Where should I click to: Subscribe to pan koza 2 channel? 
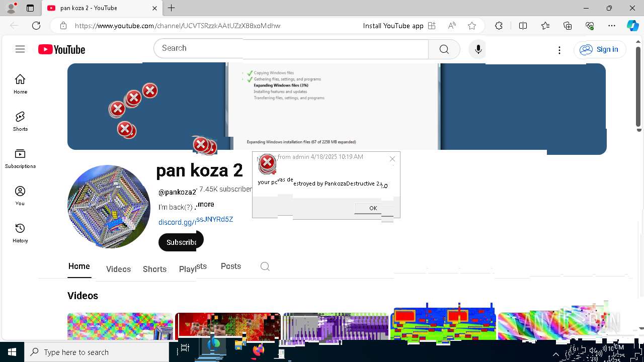pyautogui.click(x=181, y=242)
